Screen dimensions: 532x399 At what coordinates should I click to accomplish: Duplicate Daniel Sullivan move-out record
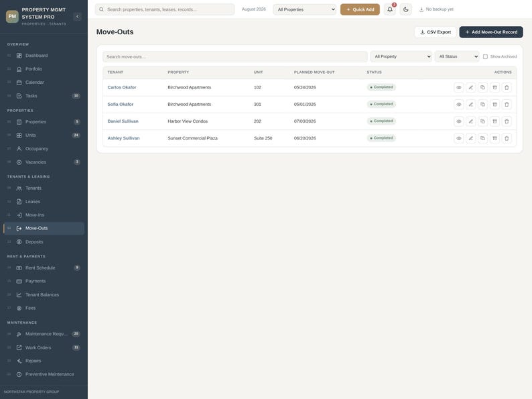coord(482,121)
